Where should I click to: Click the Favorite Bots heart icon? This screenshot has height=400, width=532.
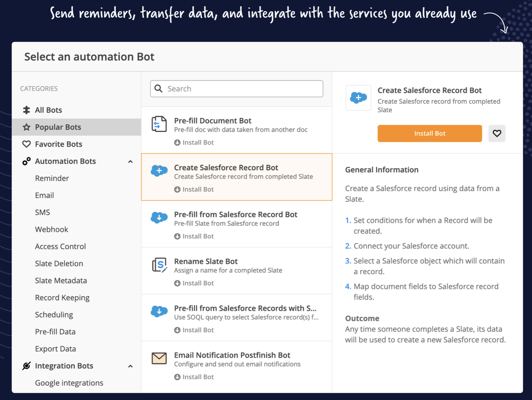tap(26, 144)
